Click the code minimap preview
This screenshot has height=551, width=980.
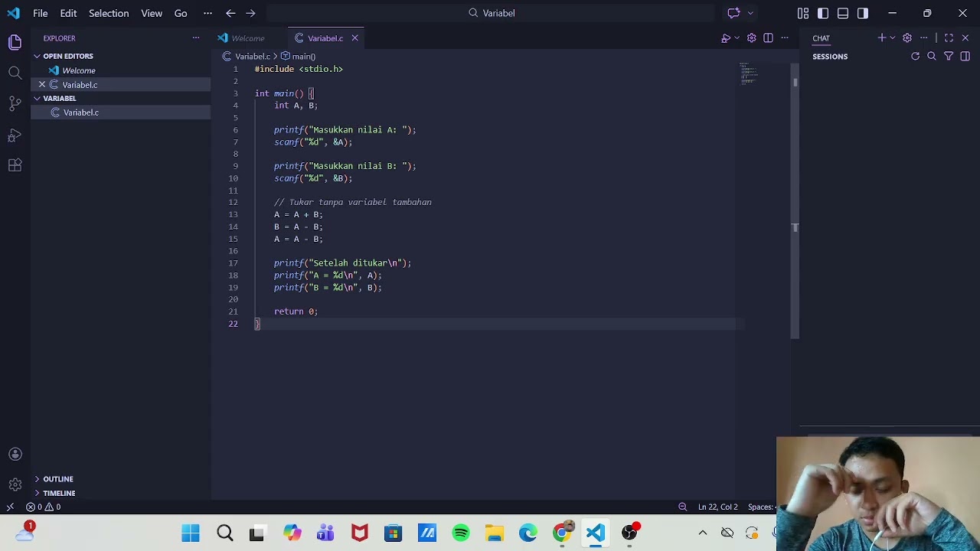click(x=748, y=74)
